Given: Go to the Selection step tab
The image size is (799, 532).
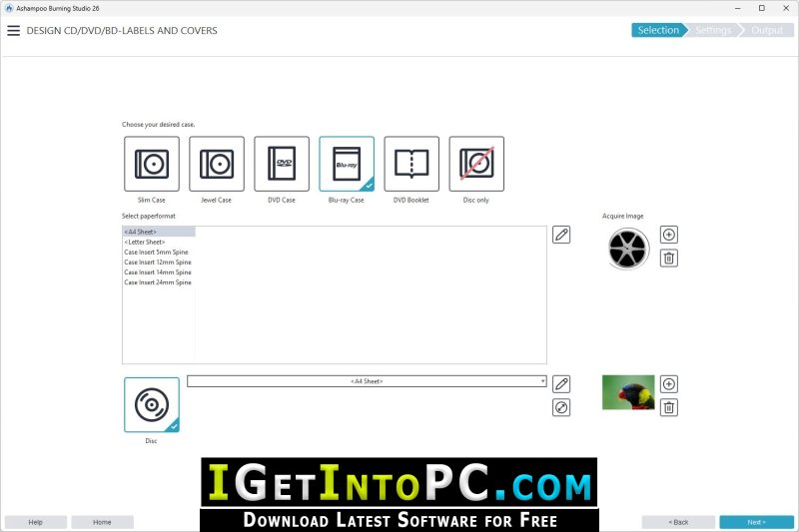Looking at the screenshot, I should (x=659, y=31).
